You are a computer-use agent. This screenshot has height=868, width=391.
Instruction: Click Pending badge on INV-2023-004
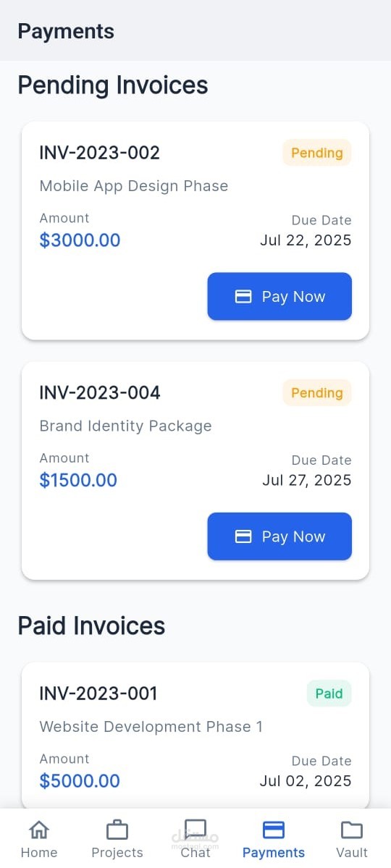tap(317, 393)
